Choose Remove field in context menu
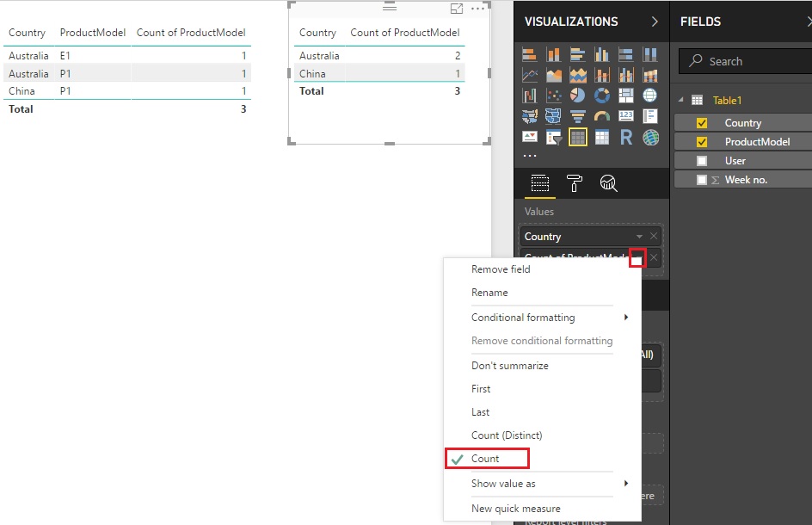 [x=542, y=269]
